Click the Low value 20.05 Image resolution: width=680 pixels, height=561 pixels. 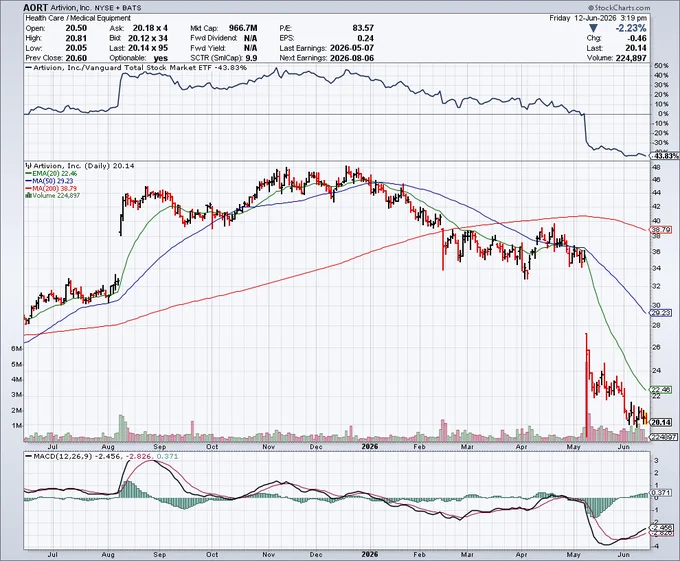[x=76, y=48]
